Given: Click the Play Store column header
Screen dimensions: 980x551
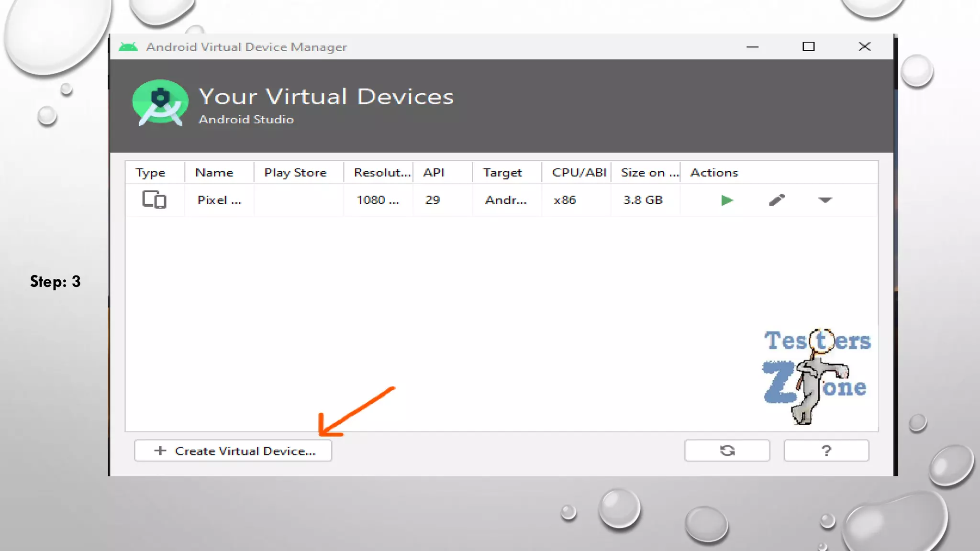Looking at the screenshot, I should click(x=295, y=173).
